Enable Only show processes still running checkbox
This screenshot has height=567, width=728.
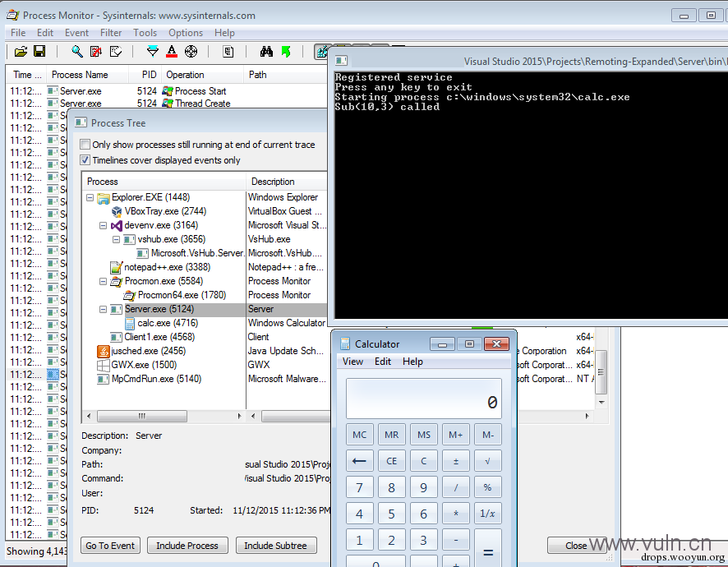point(85,145)
